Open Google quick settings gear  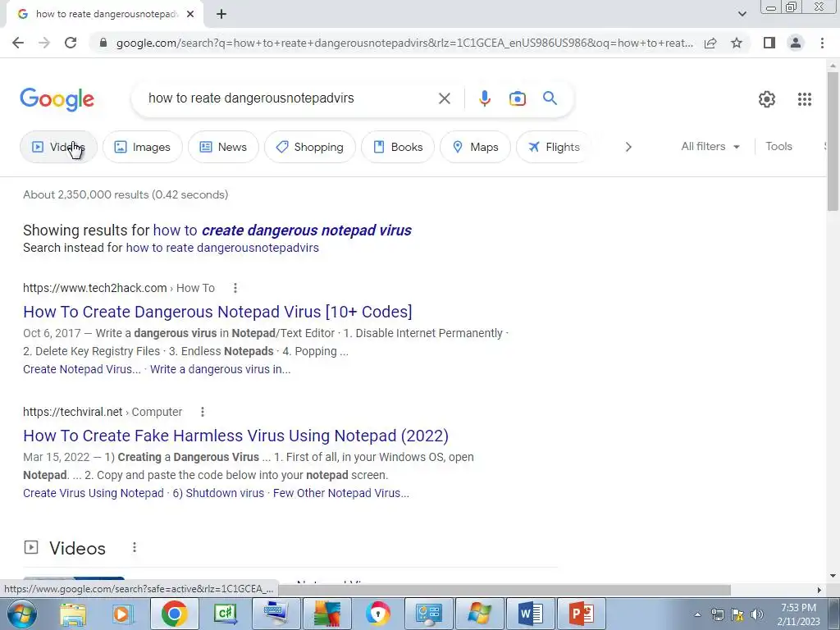pos(767,99)
